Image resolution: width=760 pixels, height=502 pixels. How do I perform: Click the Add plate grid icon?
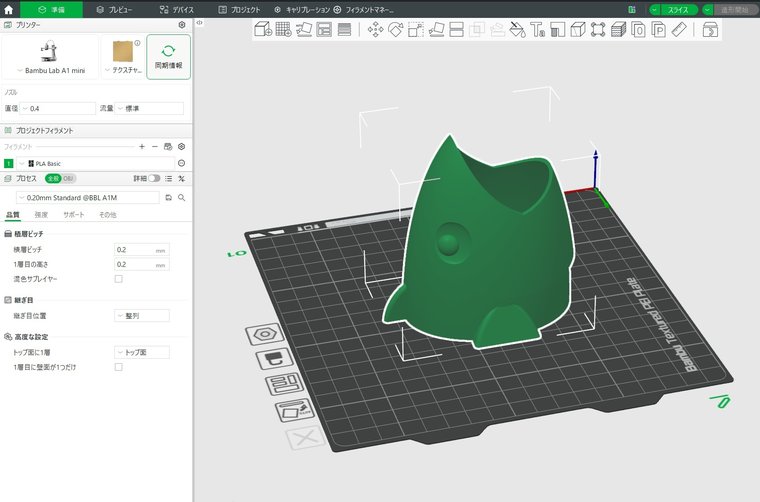284,30
